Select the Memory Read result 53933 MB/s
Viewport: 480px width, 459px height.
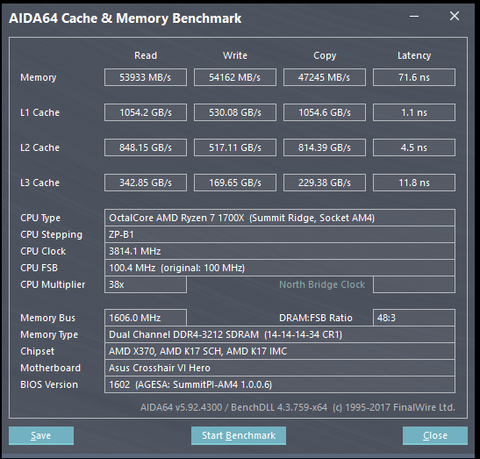point(145,77)
